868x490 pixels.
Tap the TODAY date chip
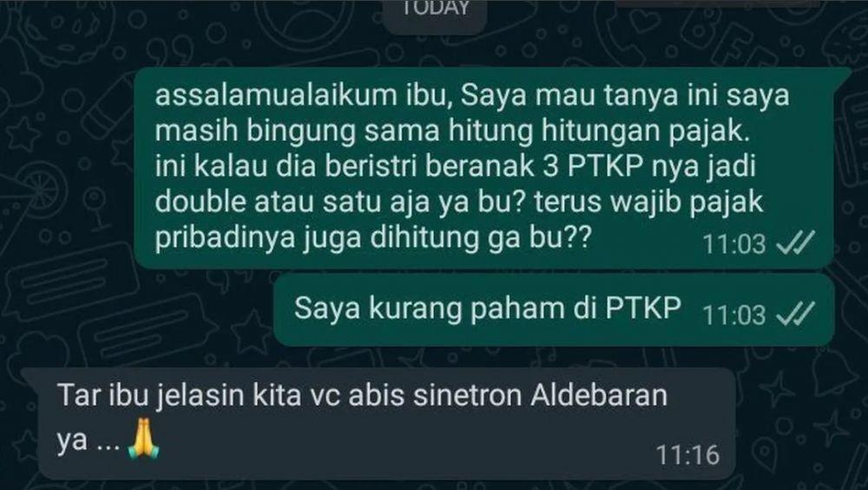coord(435,11)
